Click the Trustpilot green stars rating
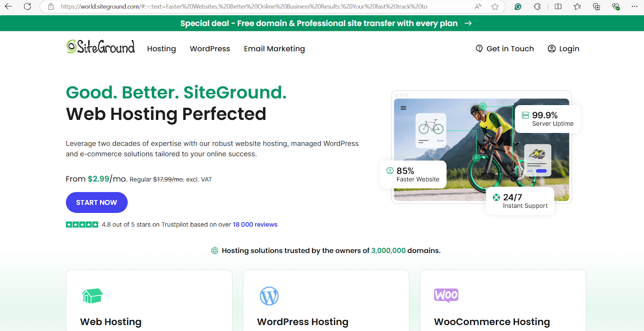 tap(82, 224)
